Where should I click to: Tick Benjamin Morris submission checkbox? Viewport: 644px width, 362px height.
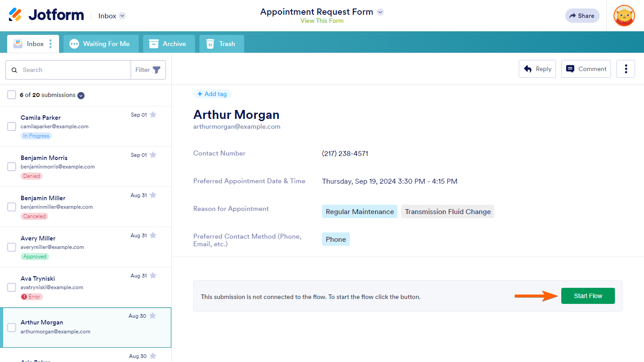(x=12, y=167)
